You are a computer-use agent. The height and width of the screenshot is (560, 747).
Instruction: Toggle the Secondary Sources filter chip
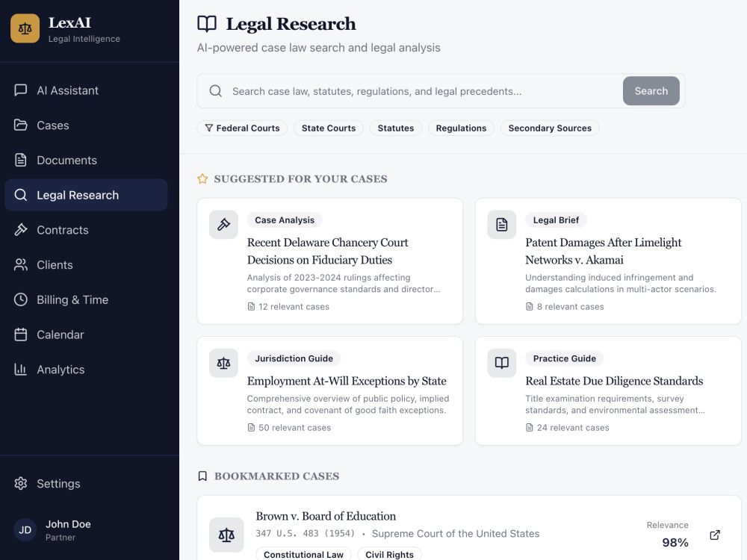click(x=550, y=128)
